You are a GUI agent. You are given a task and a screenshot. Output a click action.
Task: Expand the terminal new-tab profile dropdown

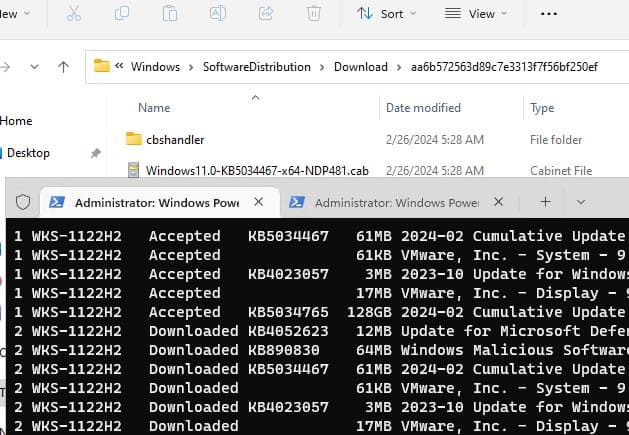tap(581, 202)
